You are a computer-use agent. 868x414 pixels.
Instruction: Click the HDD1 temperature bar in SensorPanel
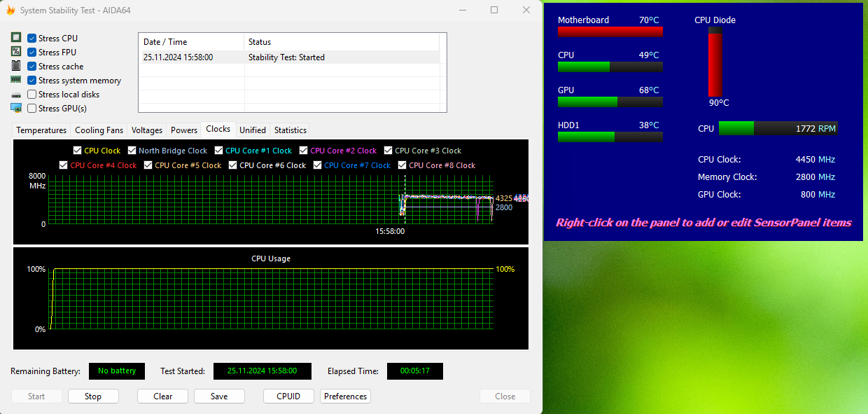pyautogui.click(x=610, y=137)
